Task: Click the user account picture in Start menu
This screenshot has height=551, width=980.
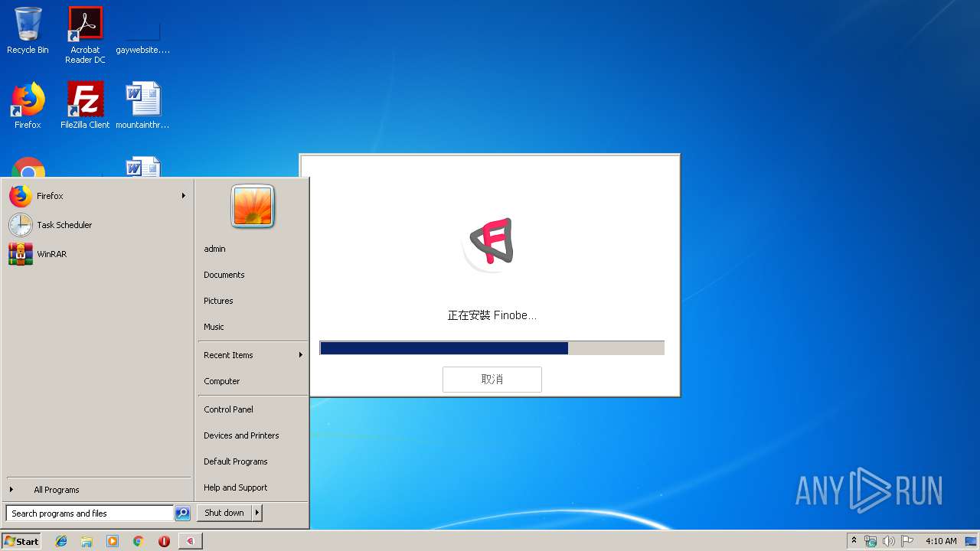Action: coord(253,207)
